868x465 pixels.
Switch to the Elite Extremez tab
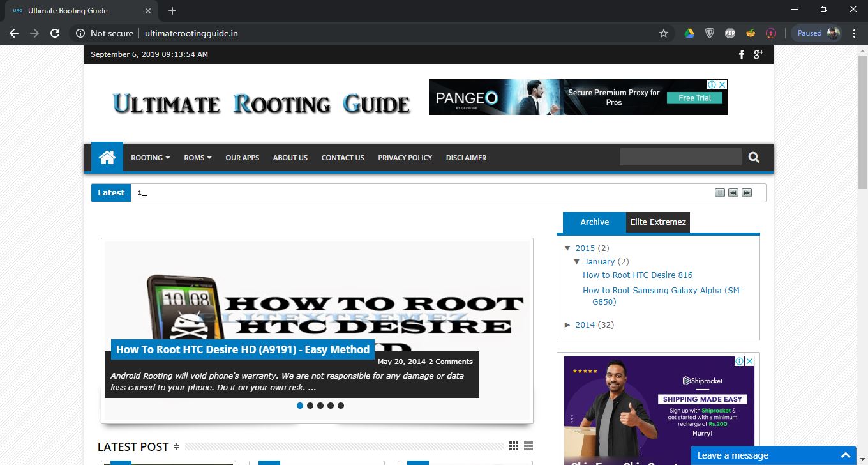click(658, 222)
